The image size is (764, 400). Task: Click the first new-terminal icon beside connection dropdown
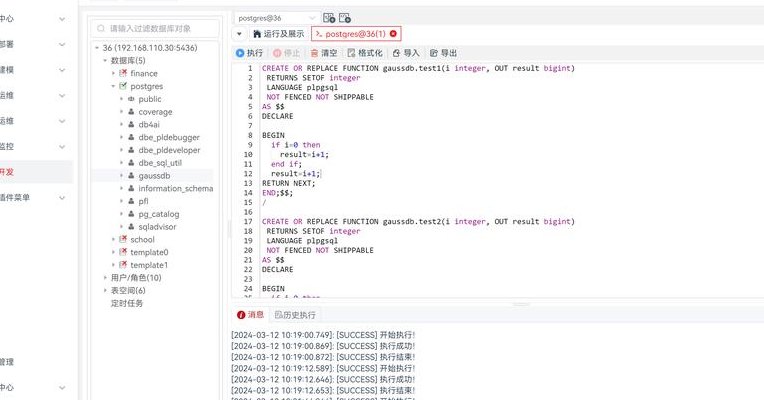tap(329, 18)
